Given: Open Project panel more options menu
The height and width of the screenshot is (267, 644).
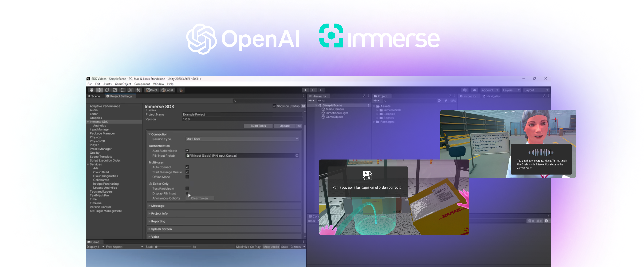Looking at the screenshot, I should pos(454,96).
